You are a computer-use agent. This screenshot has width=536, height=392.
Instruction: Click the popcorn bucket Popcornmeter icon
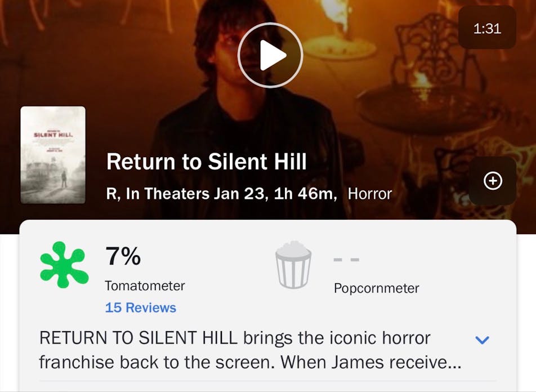293,265
